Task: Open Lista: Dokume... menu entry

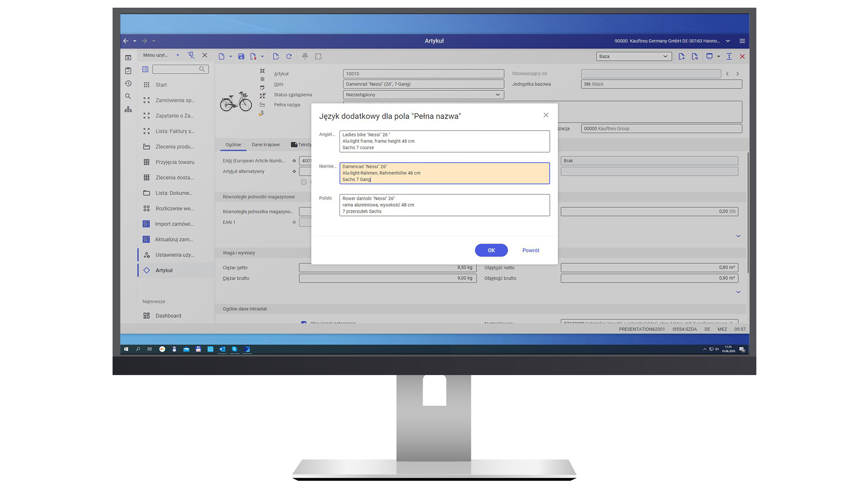Action: click(x=175, y=193)
